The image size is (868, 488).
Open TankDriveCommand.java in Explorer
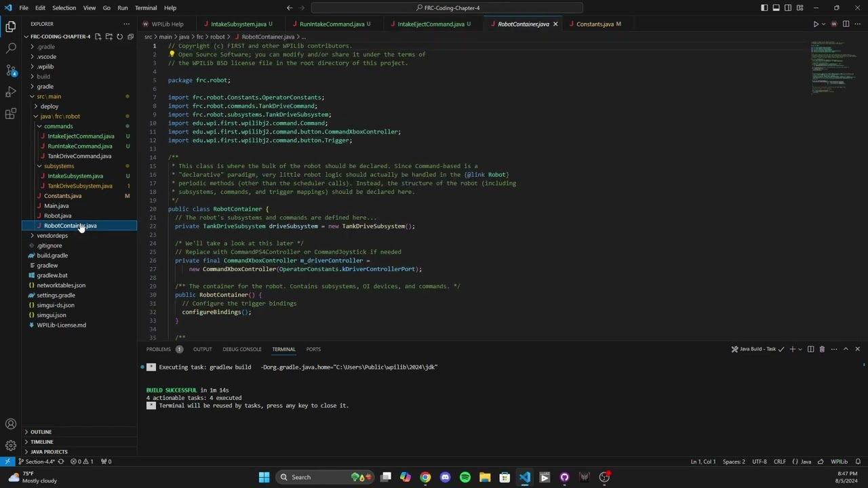pyautogui.click(x=79, y=156)
